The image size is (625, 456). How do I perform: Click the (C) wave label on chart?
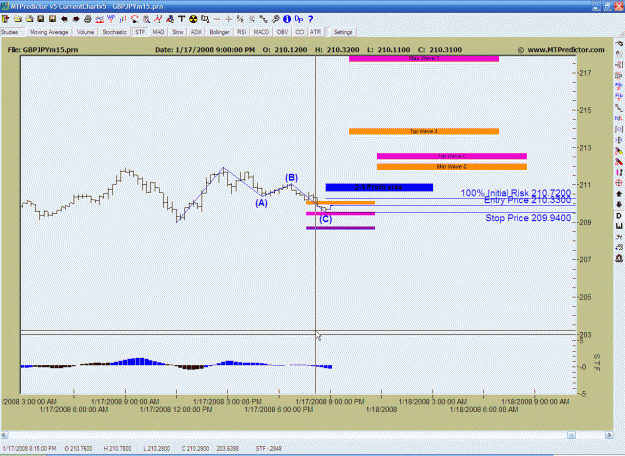tap(326, 219)
